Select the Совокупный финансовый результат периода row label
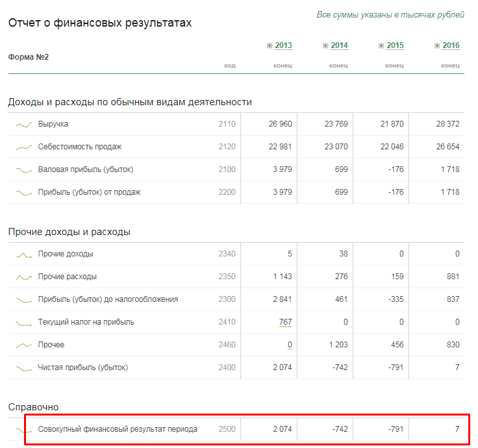This screenshot has height=448, width=478. [118, 429]
